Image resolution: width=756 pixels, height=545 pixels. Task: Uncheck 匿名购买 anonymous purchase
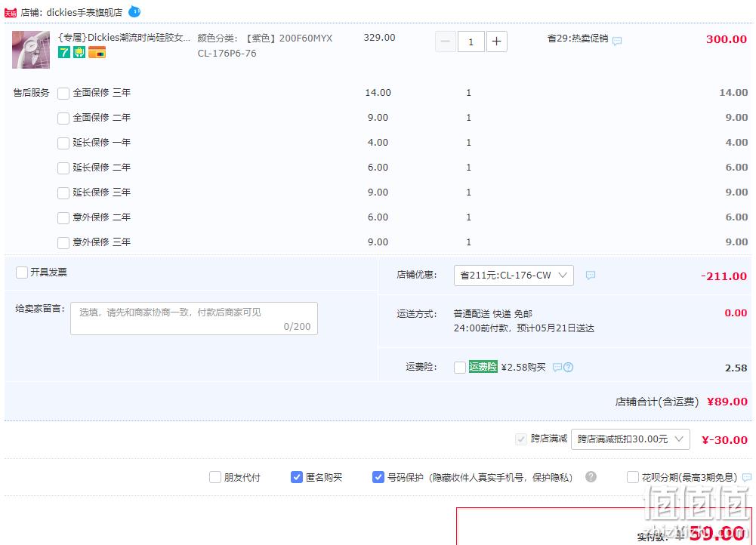[x=297, y=477]
